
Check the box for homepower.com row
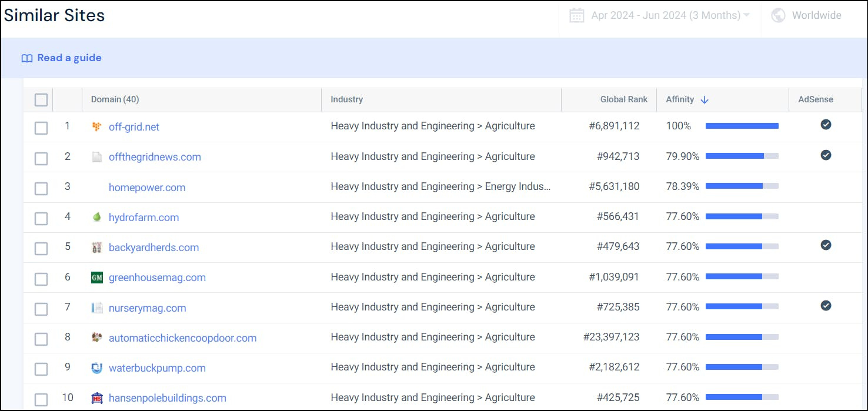(x=41, y=189)
